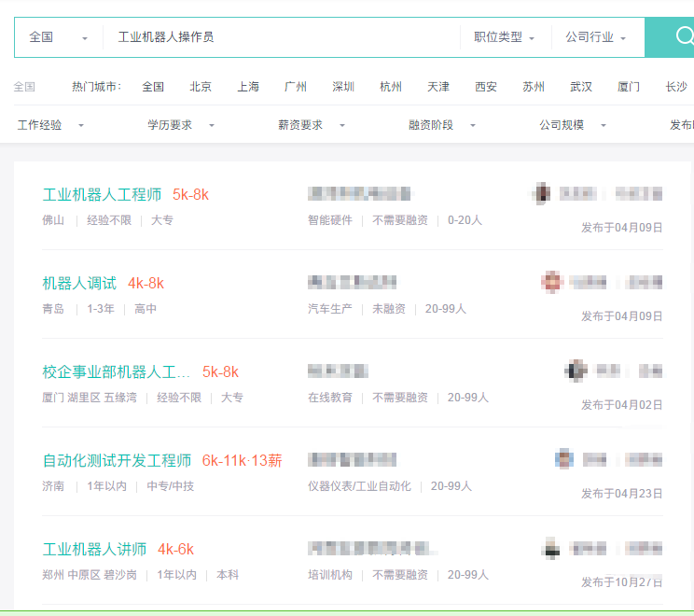The width and height of the screenshot is (694, 616).
Task: Select 北京 in hot cities
Action: pyautogui.click(x=201, y=87)
